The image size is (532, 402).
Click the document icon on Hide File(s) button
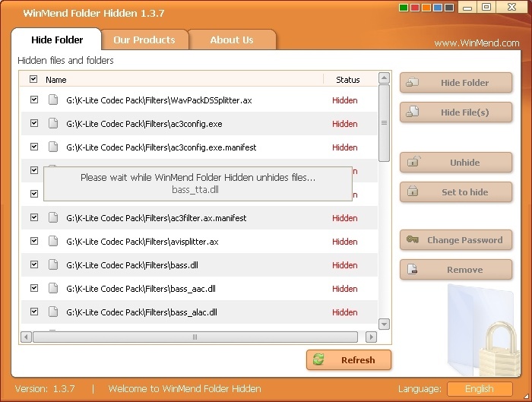[413, 111]
